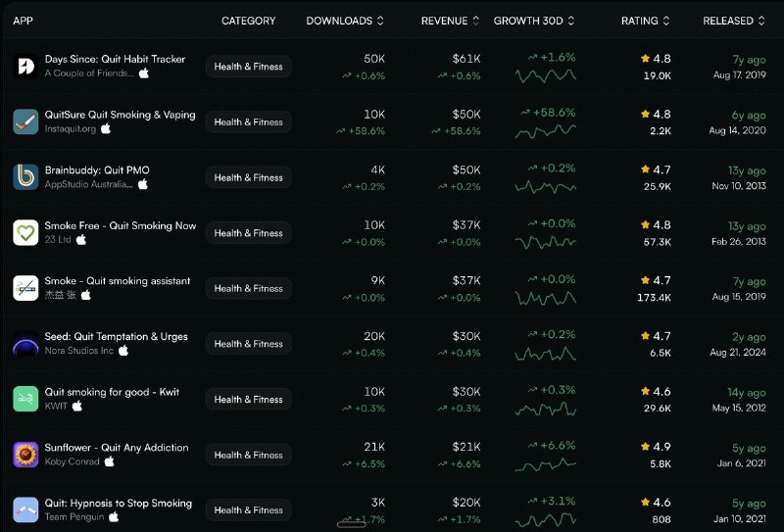Screen dimensions: 784x532
Task: Click Apple logo beside Team Penguin
Action: (114, 516)
